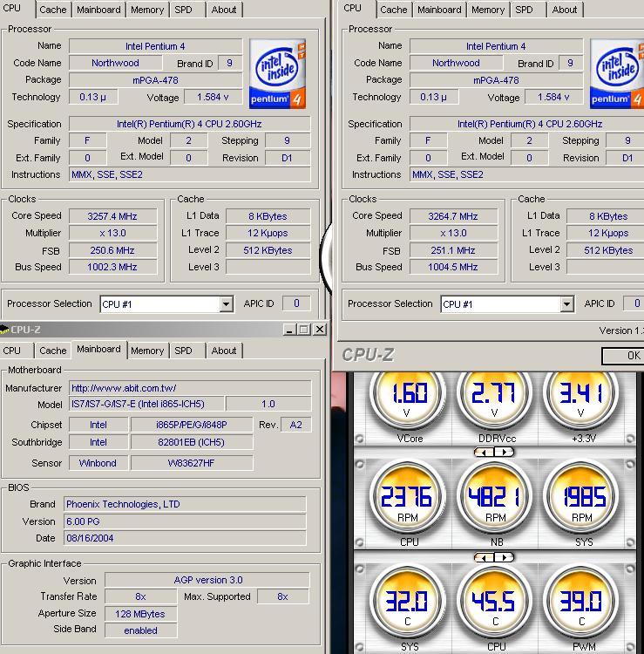Click sensor value W83627HF

(192, 463)
